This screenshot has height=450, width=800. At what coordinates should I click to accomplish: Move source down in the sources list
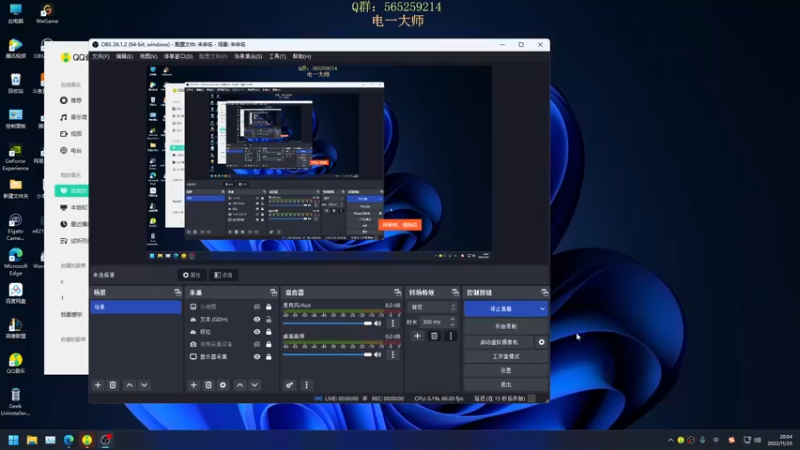coord(255,385)
